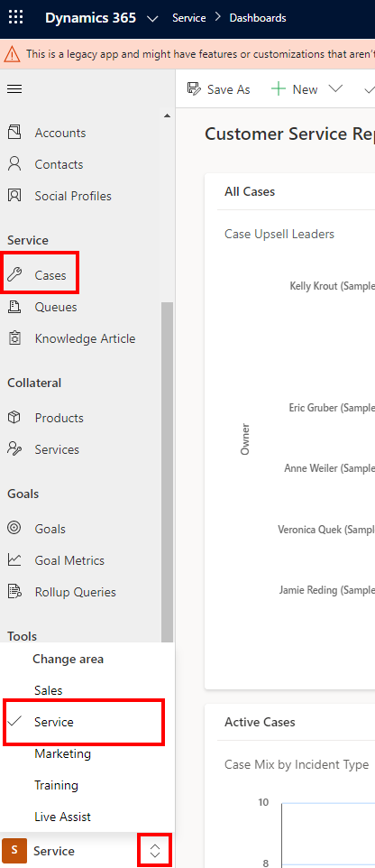Image resolution: width=375 pixels, height=868 pixels.
Task: Click the Owner axis label
Action: pos(244,439)
